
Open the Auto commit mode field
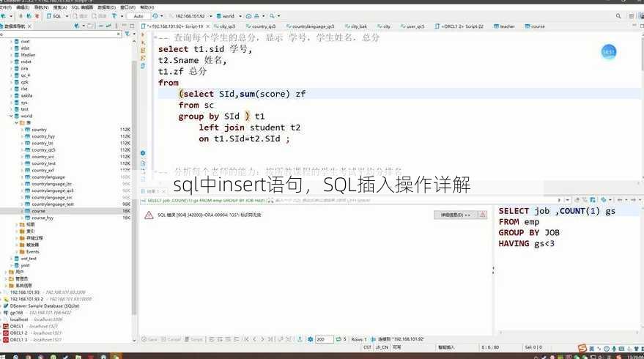click(x=138, y=16)
